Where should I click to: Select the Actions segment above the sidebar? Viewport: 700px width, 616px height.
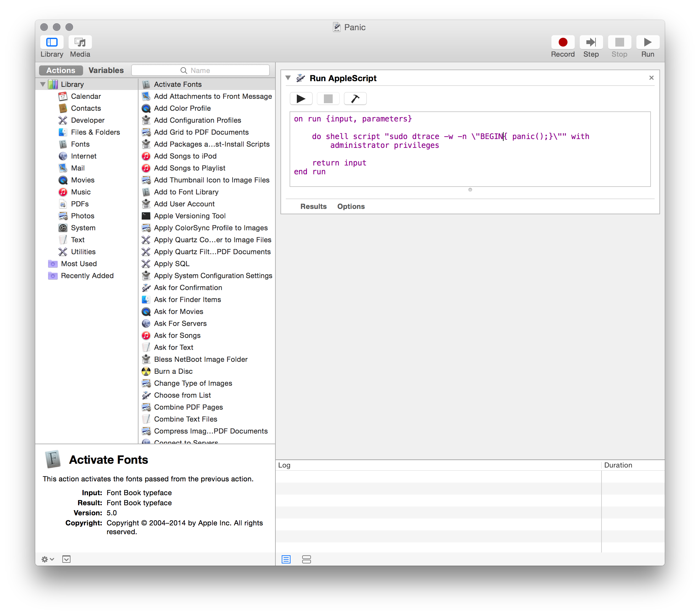point(61,70)
